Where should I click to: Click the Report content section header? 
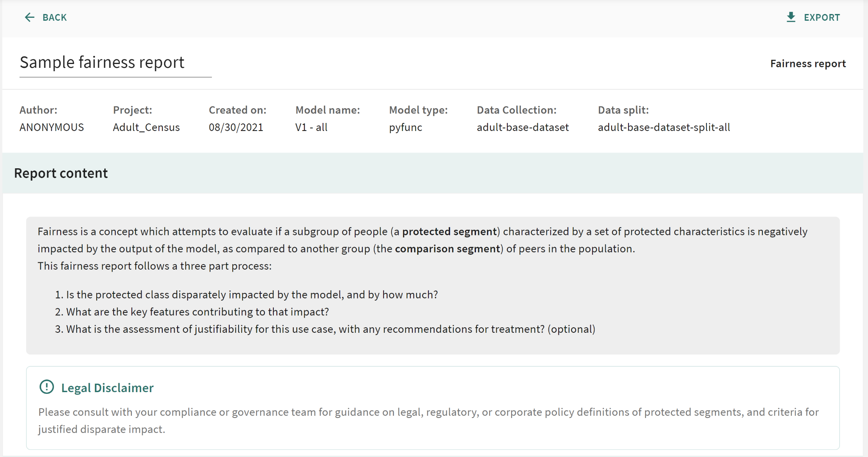click(x=61, y=173)
